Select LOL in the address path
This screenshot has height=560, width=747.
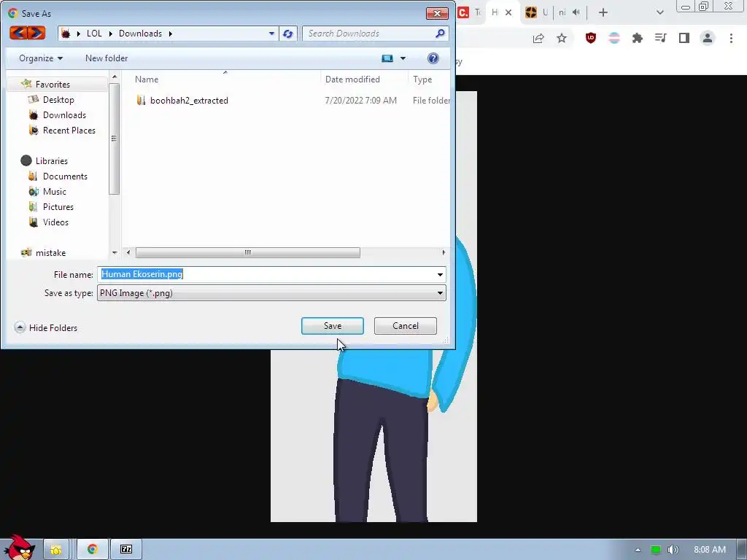[x=94, y=34]
